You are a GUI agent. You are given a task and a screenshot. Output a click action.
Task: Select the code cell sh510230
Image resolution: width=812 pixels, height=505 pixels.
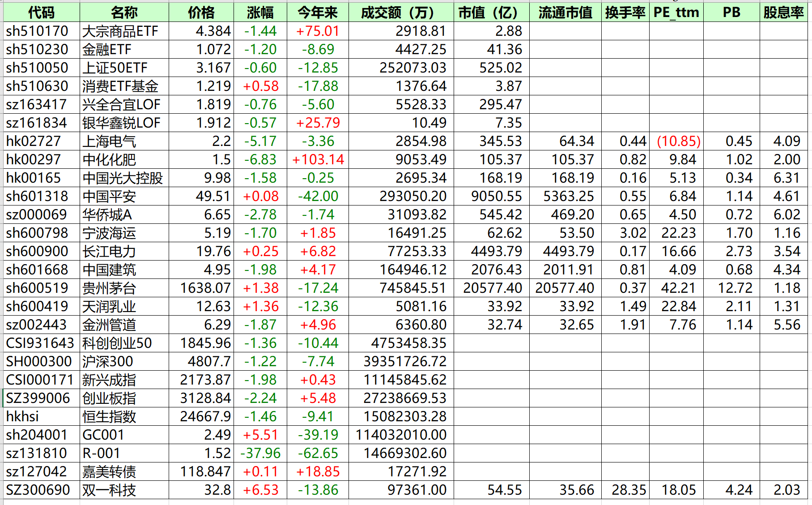point(42,49)
